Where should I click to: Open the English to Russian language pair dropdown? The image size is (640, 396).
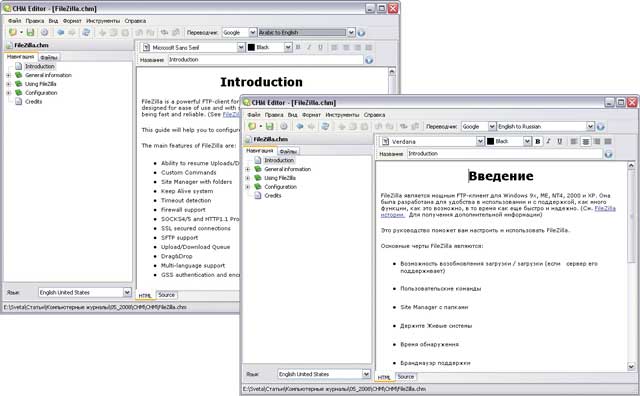[x=590, y=127]
